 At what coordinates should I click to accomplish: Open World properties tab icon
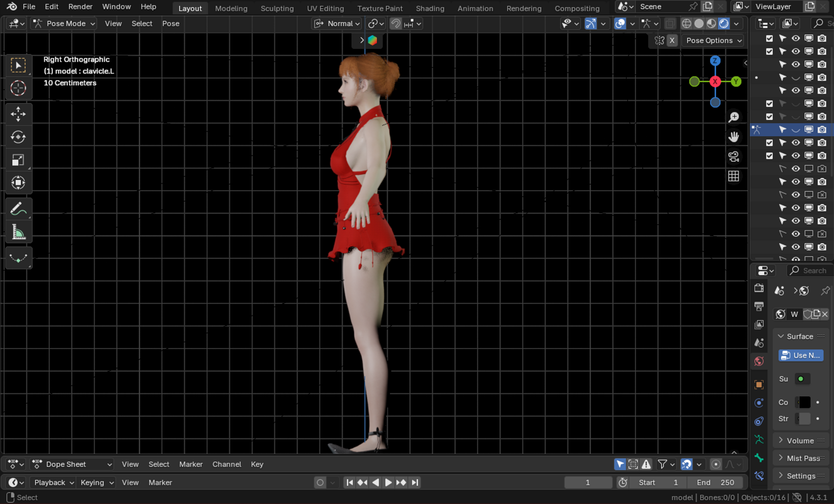point(759,361)
